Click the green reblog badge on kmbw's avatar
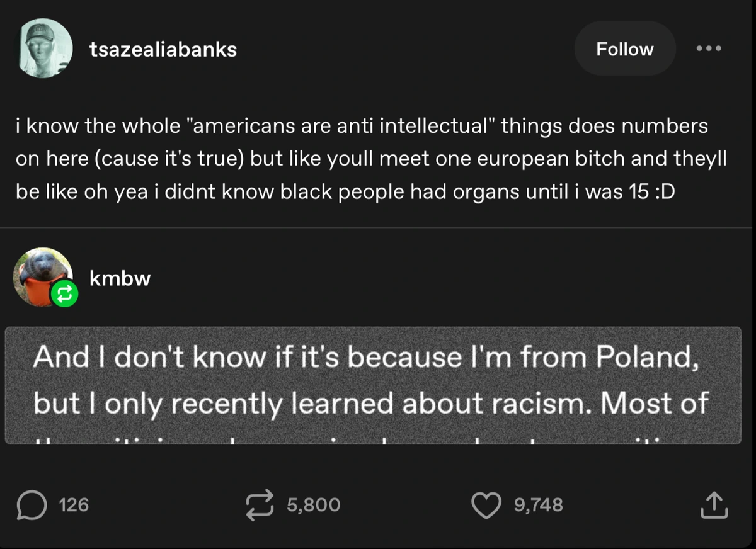Screen dimensions: 756x549 pos(65,293)
